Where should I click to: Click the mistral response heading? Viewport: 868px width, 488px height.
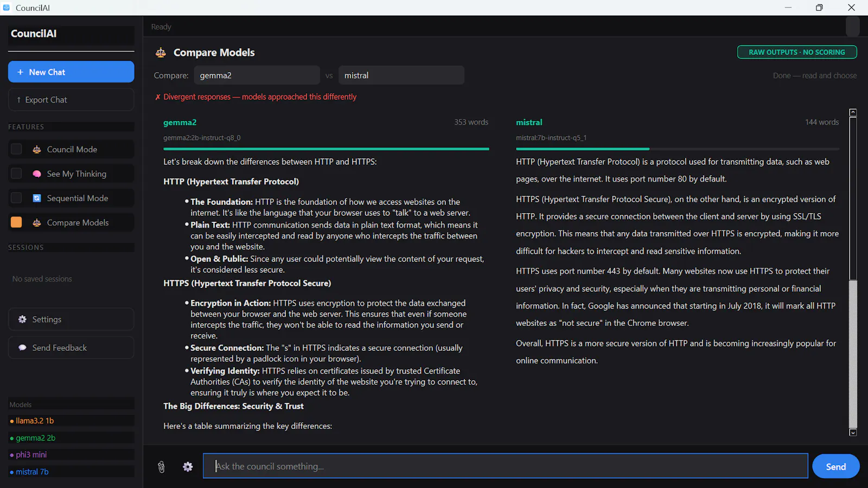tap(529, 123)
